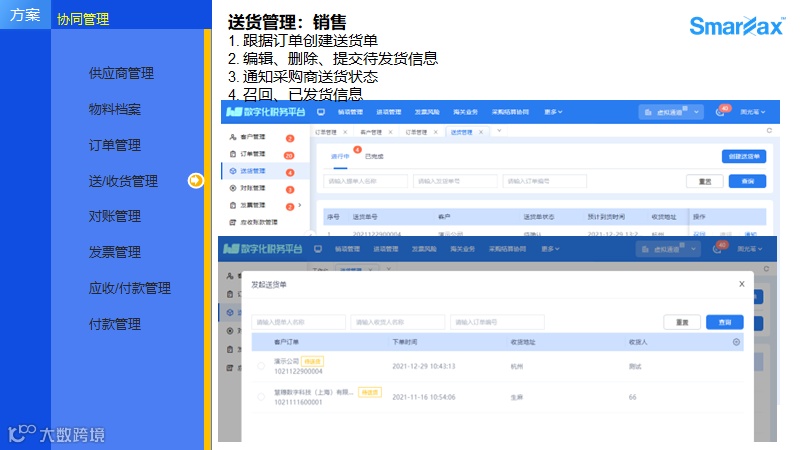The height and width of the screenshot is (450, 800).
Task: Click 查询 in the upper delivery list filters
Action: click(747, 181)
